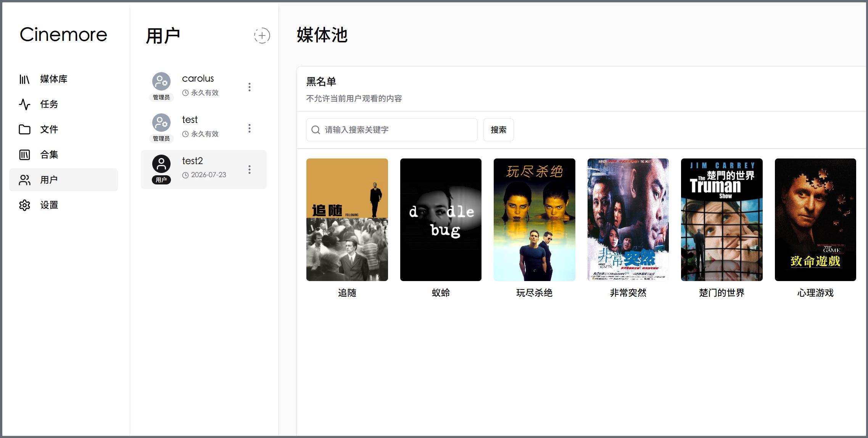
Task: Click the 搜索 search button
Action: pyautogui.click(x=498, y=130)
